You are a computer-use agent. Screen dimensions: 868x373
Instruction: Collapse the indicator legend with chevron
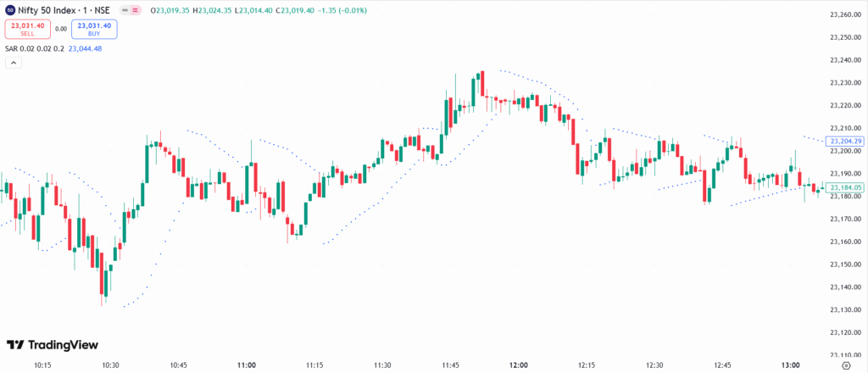12,65
